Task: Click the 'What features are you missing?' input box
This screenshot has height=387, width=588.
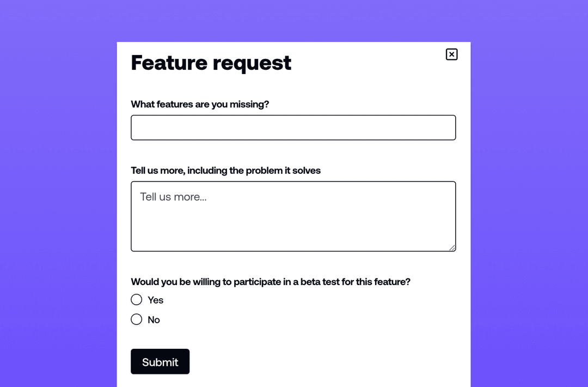Action: coord(293,128)
